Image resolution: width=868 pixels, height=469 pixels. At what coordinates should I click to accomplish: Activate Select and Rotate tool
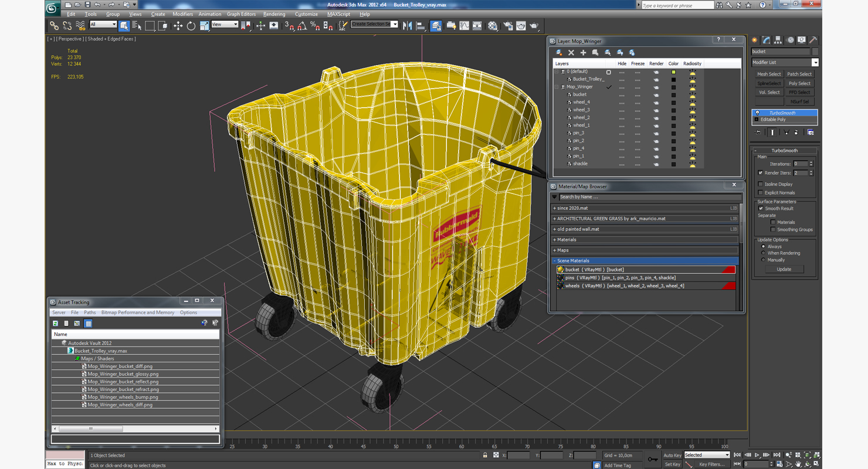coord(191,26)
